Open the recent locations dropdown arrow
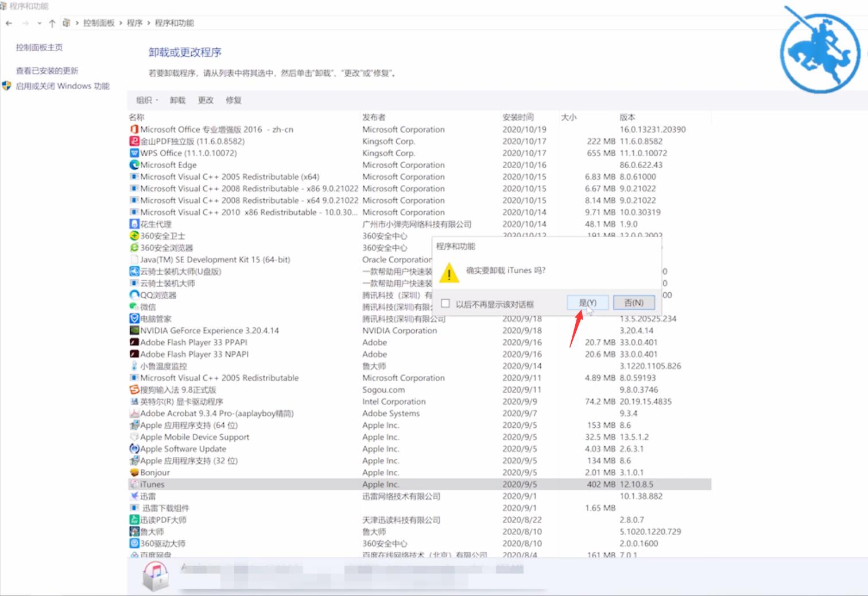The height and width of the screenshot is (596, 868). click(39, 23)
